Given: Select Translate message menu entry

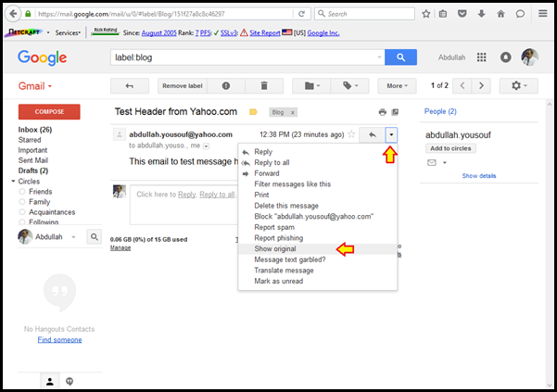Looking at the screenshot, I should [x=318, y=271].
